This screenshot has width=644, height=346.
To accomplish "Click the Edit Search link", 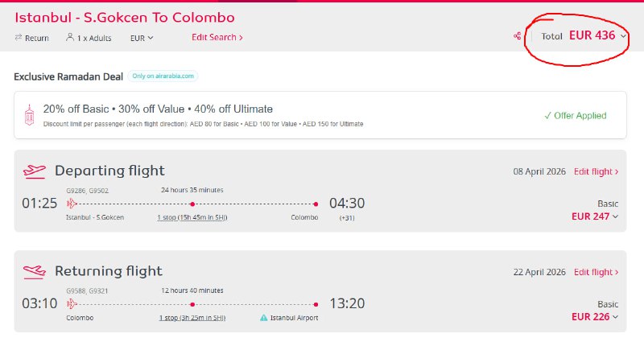I will pos(217,37).
